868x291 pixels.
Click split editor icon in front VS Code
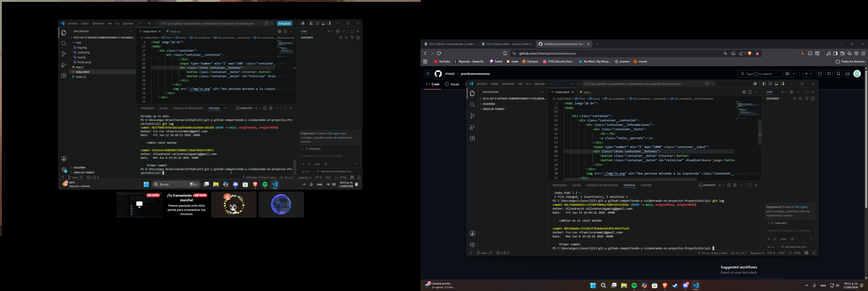750,92
